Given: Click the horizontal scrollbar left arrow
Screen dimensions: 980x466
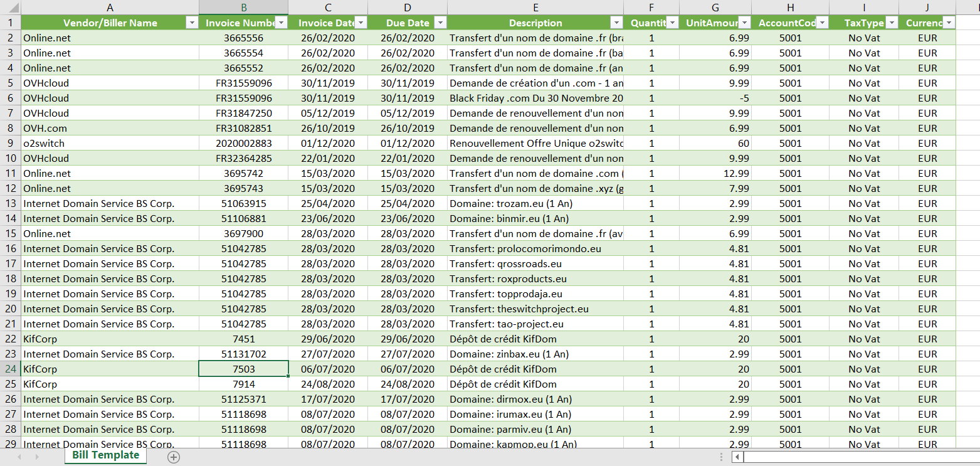Looking at the screenshot, I should [x=738, y=457].
